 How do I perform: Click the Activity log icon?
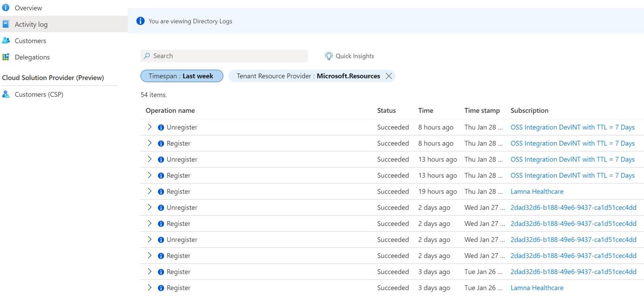point(6,24)
